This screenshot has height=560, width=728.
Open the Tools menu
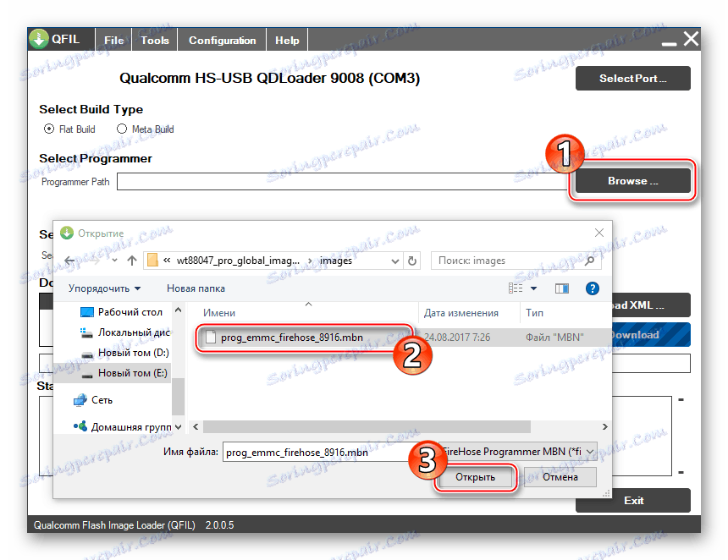pos(155,41)
